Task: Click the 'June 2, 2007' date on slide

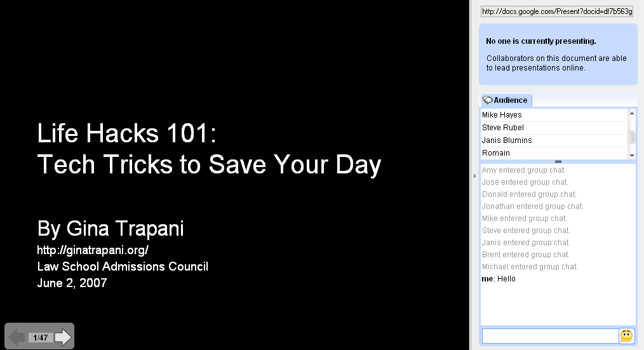Action: (72, 283)
